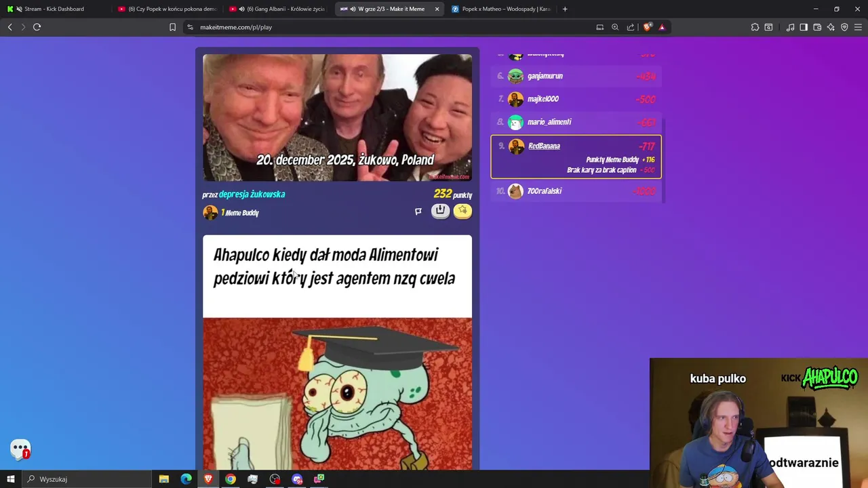Mute audio on the Make it Meme tab

point(353,9)
